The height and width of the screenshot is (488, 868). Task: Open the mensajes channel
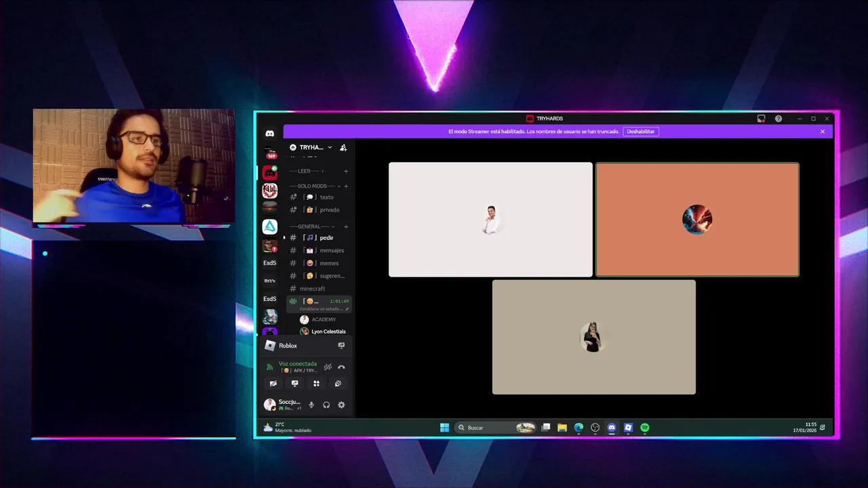point(319,251)
